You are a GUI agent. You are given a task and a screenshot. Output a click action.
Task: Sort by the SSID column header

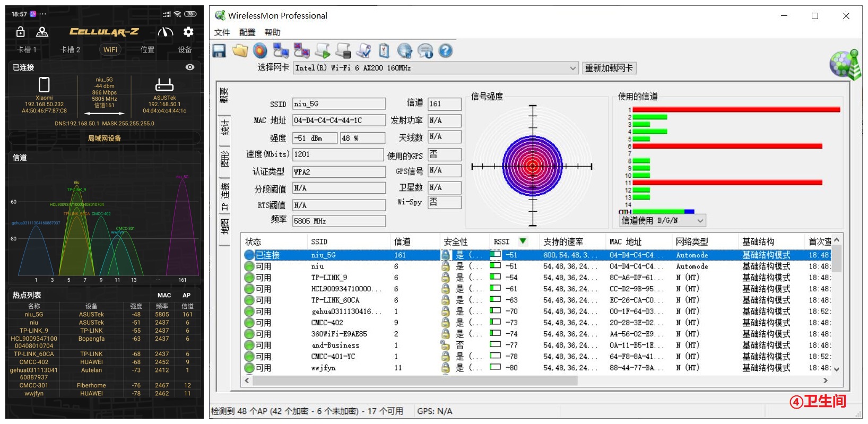coord(349,241)
